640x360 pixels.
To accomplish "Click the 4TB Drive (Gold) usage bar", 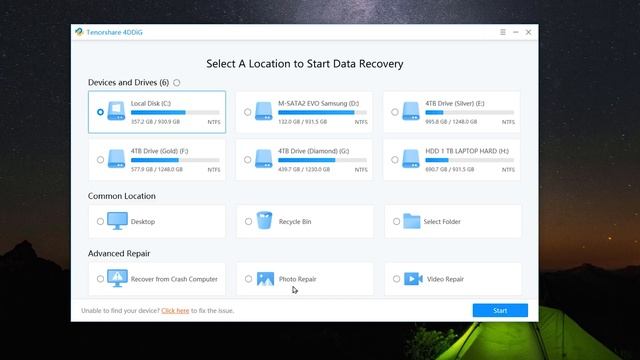I will tap(175, 160).
